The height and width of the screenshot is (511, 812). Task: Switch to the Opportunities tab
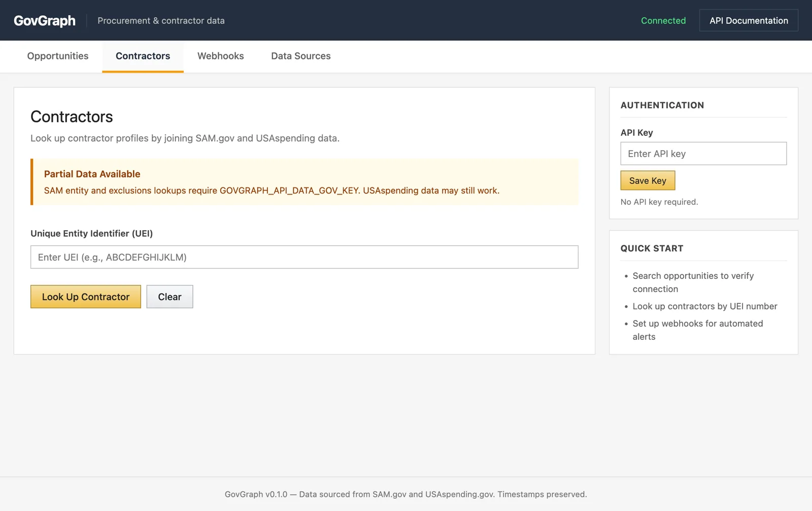tap(58, 56)
